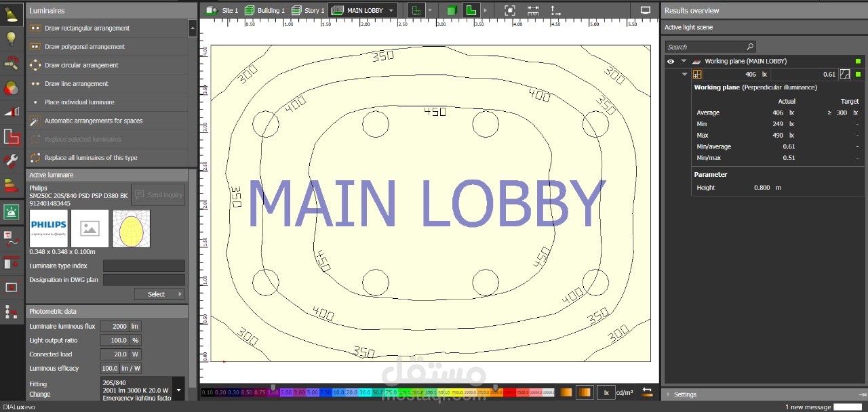868x412 pixels.
Task: Click the set coordinate origin icon
Action: click(x=555, y=10)
